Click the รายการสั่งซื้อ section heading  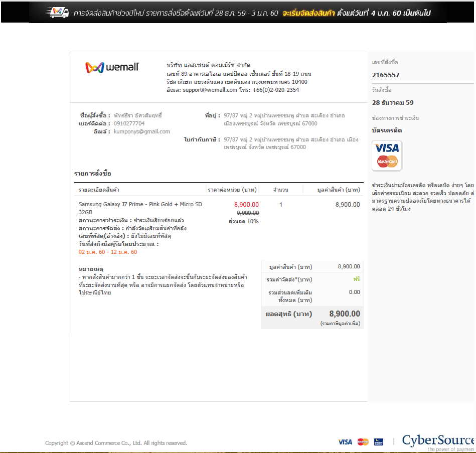point(93,174)
